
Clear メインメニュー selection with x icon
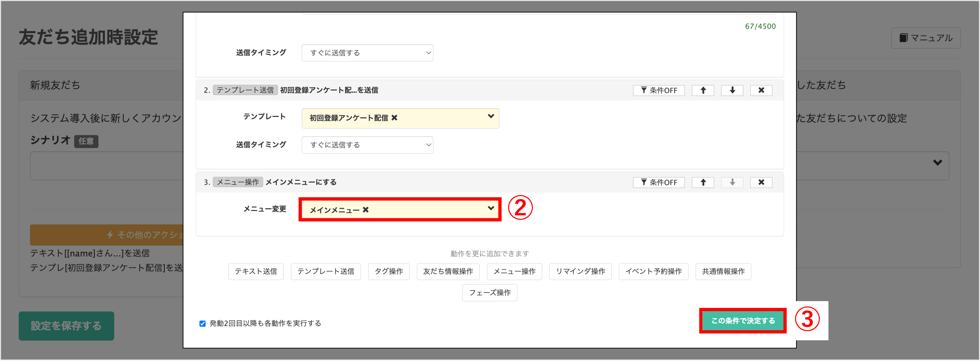pyautogui.click(x=366, y=210)
